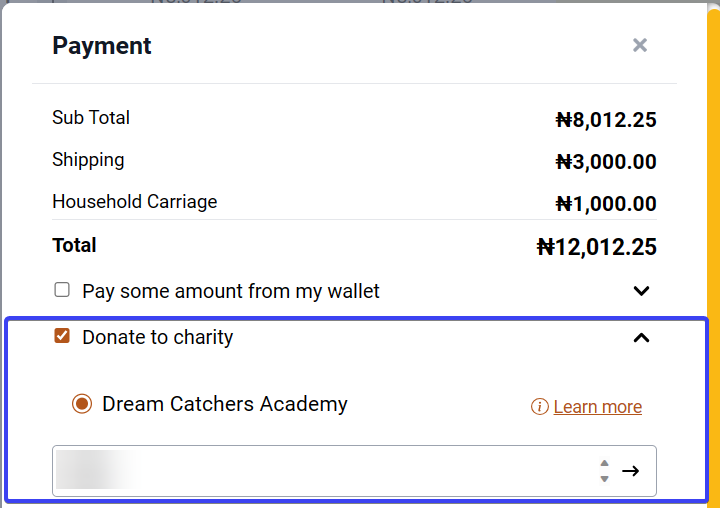The height and width of the screenshot is (508, 720).
Task: Tick the pay from my wallet checkbox
Action: pyautogui.click(x=62, y=290)
